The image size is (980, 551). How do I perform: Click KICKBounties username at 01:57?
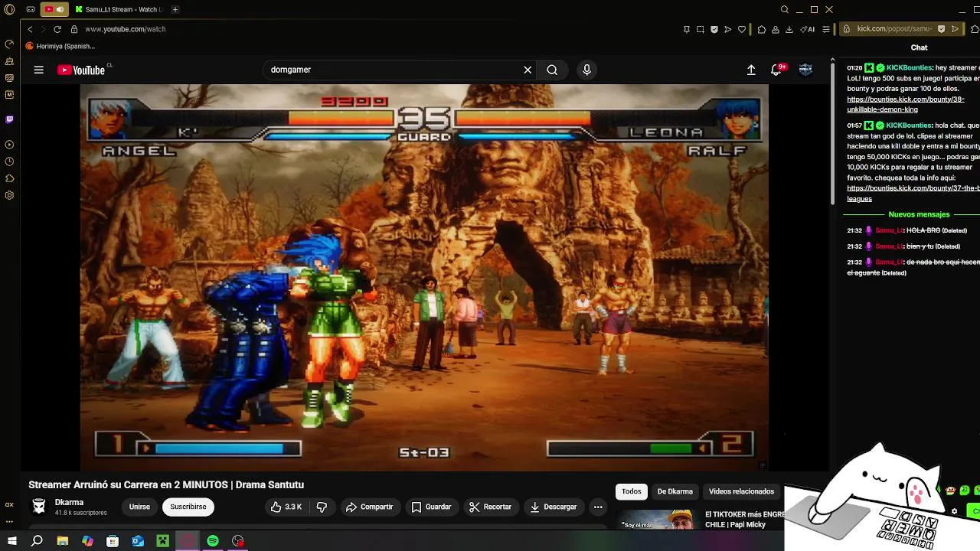909,125
